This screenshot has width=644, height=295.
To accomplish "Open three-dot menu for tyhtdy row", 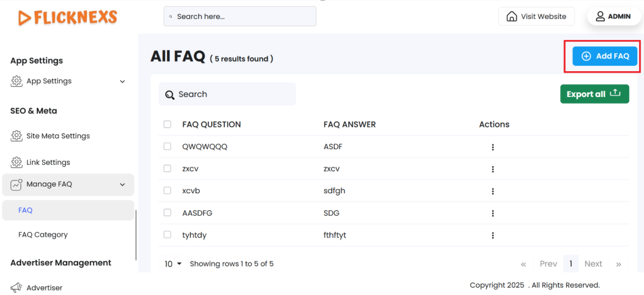I will pyautogui.click(x=492, y=235).
